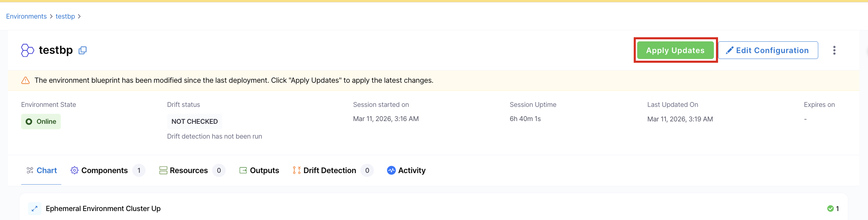Open the Components tab
This screenshot has height=220, width=868.
point(104,170)
